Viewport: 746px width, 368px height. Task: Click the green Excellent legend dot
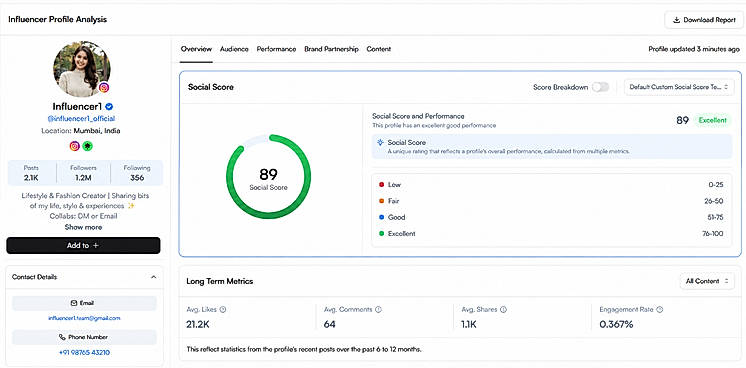(381, 234)
